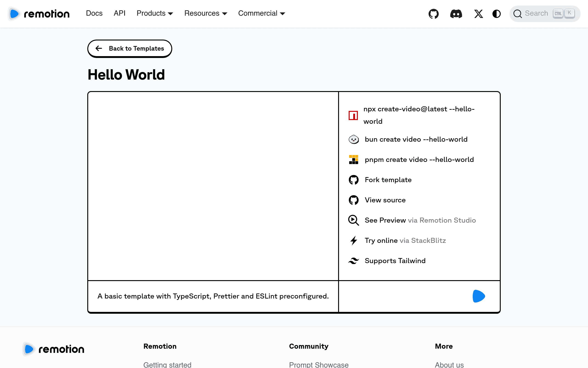This screenshot has width=588, height=368.
Task: Expand the Products dropdown menu
Action: tap(155, 13)
